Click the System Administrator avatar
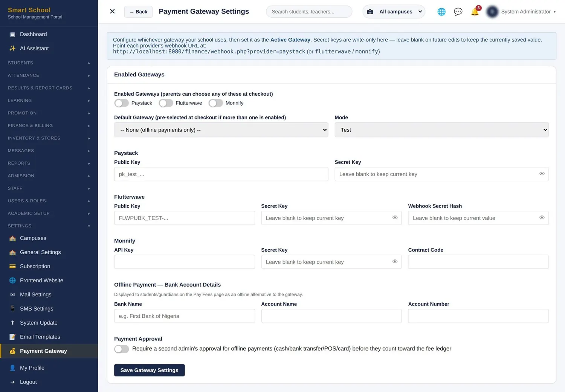Image resolution: width=565 pixels, height=392 pixels. pyautogui.click(x=492, y=12)
